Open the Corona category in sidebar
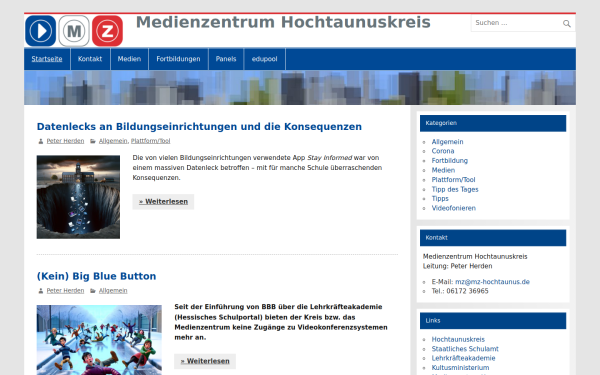 pyautogui.click(x=443, y=151)
